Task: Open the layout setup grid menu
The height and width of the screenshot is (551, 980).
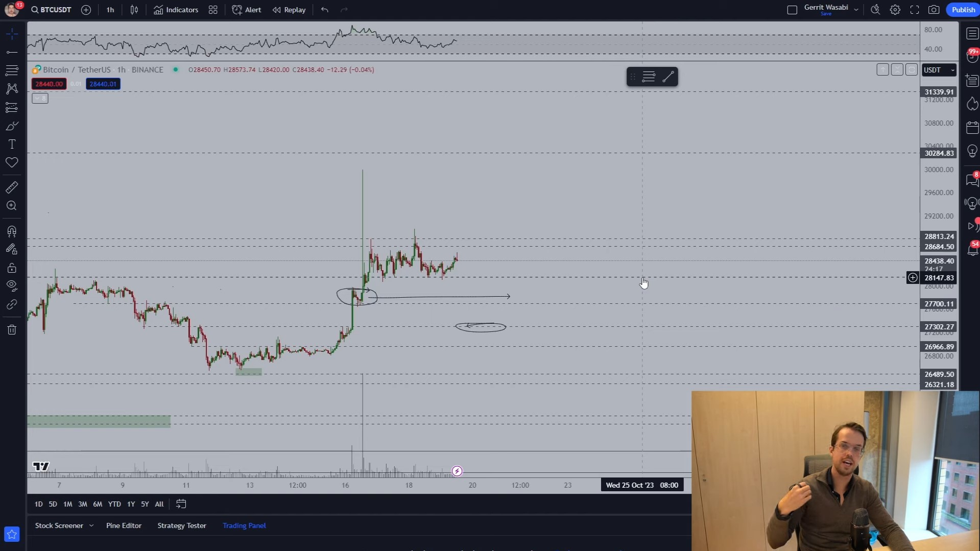Action: (x=213, y=10)
